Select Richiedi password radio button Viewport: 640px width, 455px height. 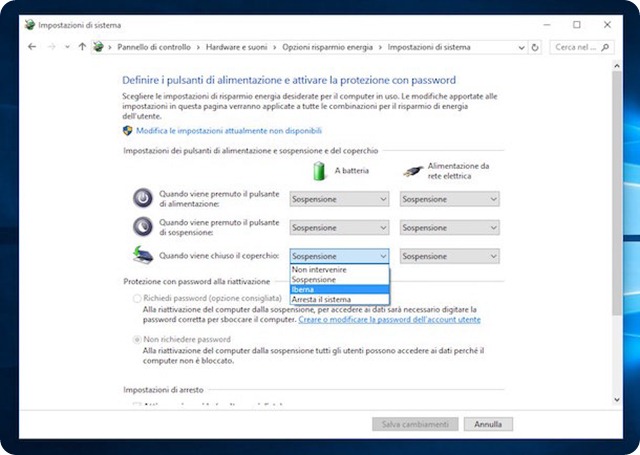point(137,299)
